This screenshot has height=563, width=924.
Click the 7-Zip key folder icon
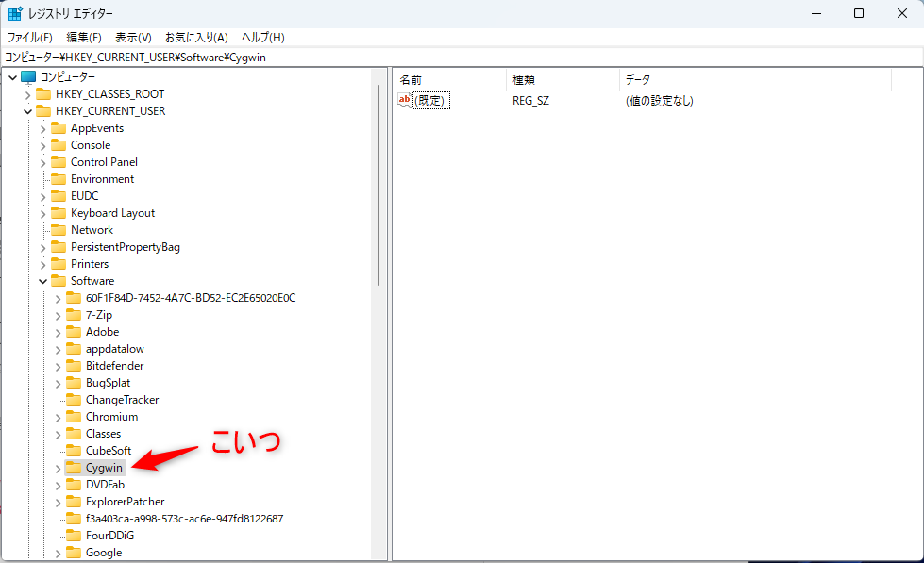pos(73,315)
